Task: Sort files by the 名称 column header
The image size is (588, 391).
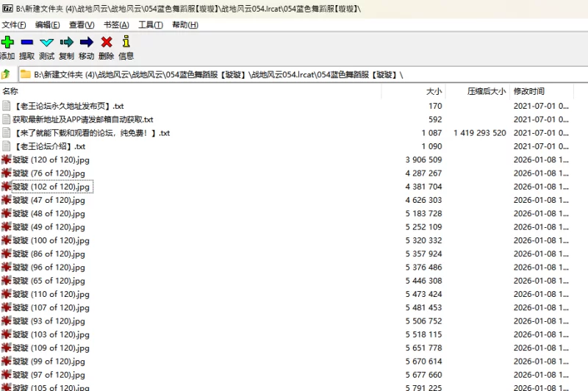Action: coord(10,92)
